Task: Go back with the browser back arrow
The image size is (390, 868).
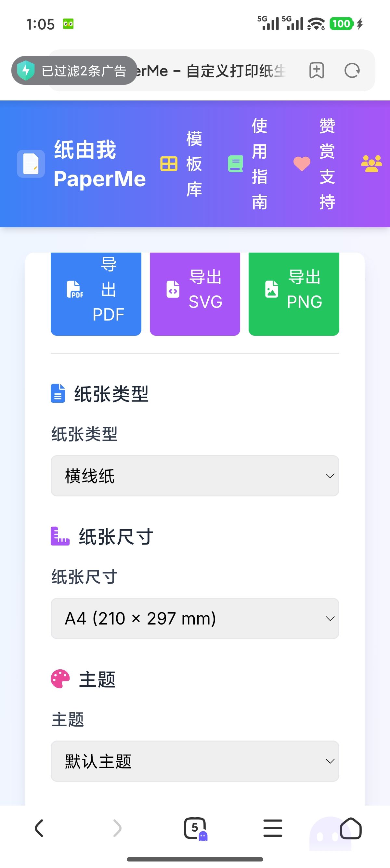Action: (x=39, y=828)
